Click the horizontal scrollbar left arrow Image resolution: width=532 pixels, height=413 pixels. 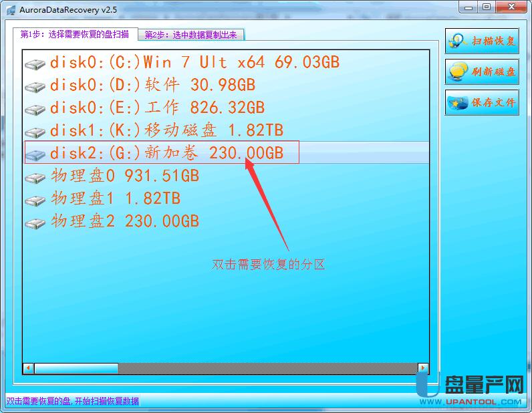point(28,368)
